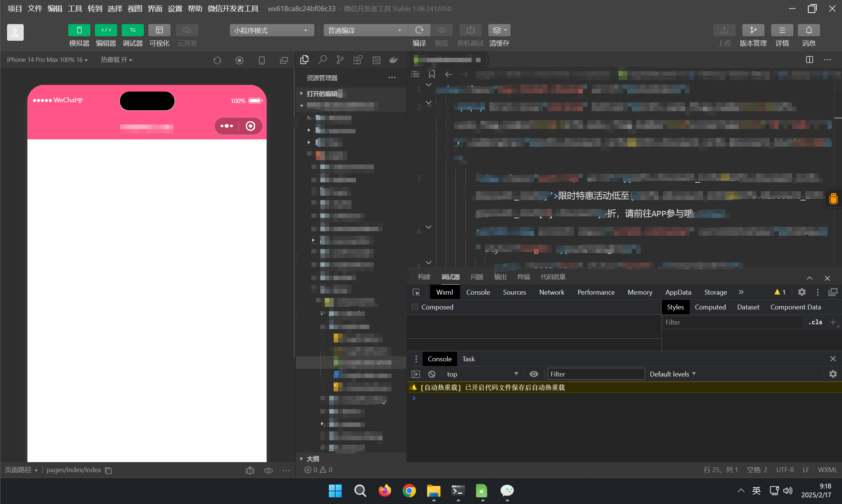Toggle the .cls element classes button
This screenshot has width=842, height=504.
pos(815,322)
